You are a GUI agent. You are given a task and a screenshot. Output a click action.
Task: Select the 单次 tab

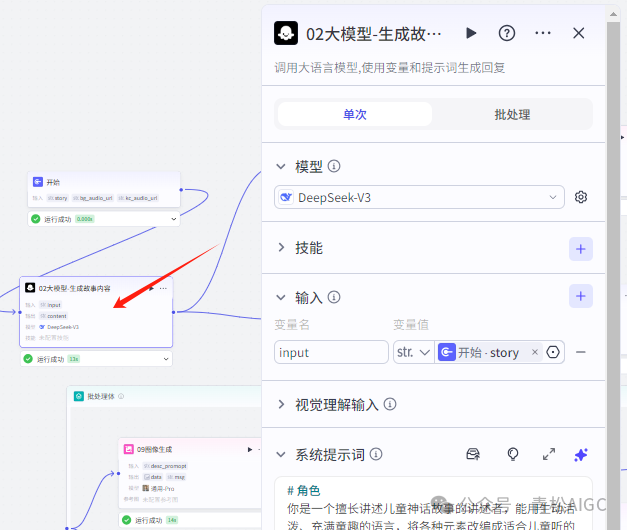(x=355, y=114)
